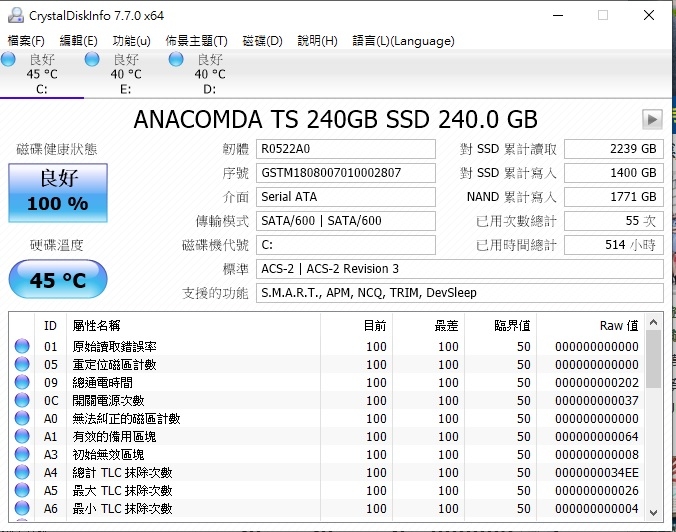Open the 編輯(E) menu
Image resolution: width=676 pixels, height=532 pixels.
[78, 41]
